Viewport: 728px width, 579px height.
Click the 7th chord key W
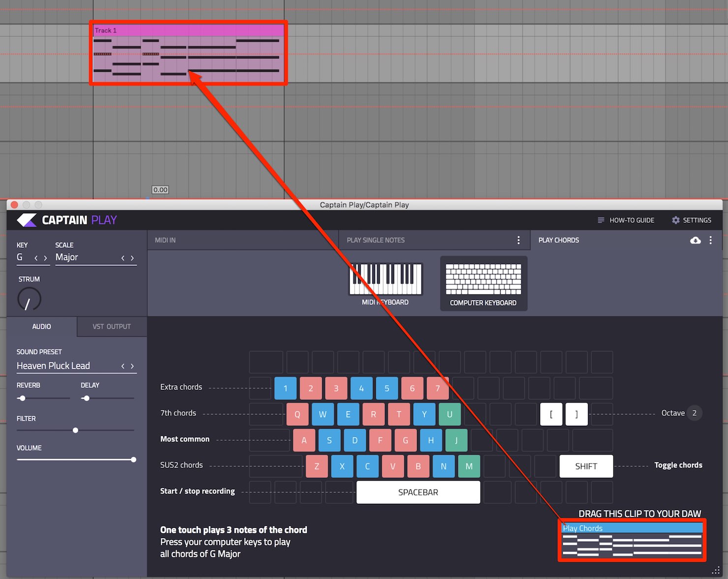pyautogui.click(x=323, y=414)
